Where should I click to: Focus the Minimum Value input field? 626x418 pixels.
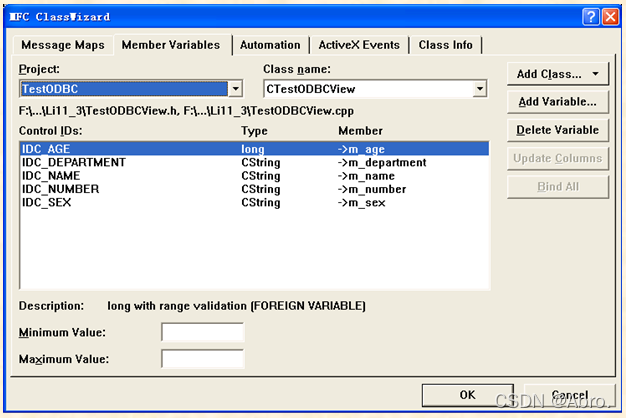(202, 332)
